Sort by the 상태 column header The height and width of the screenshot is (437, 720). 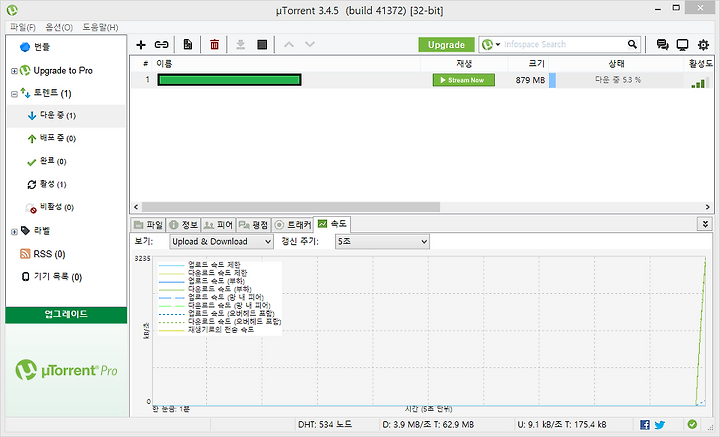click(x=616, y=64)
